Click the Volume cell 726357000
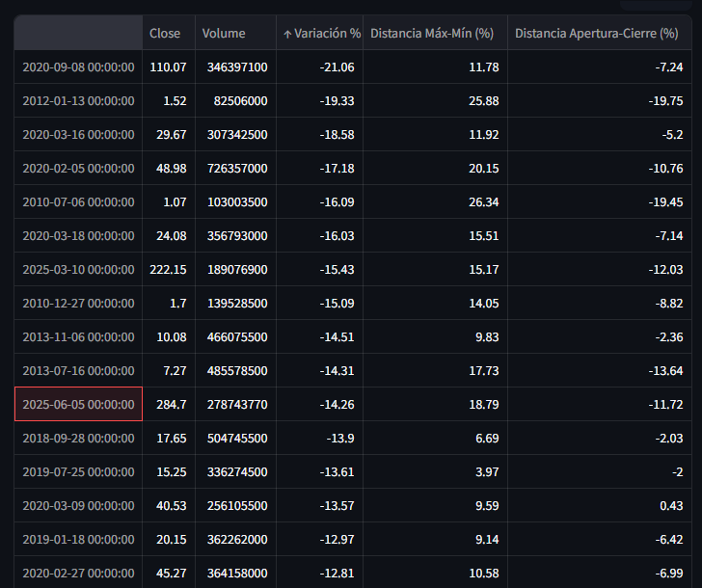The width and height of the screenshot is (702, 588). click(x=235, y=169)
